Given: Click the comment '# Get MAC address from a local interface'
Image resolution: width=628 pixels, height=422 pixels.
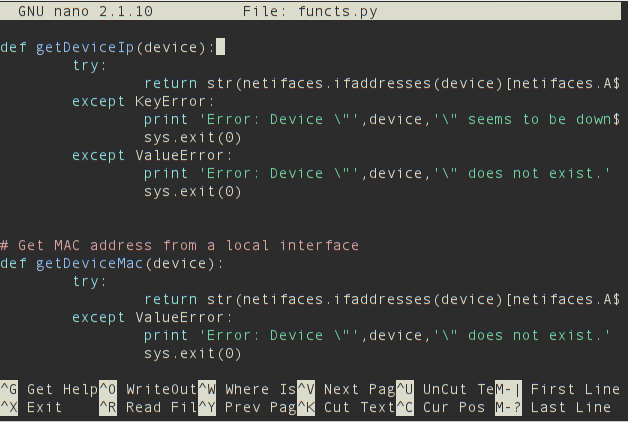Looking at the screenshot, I should (179, 245).
